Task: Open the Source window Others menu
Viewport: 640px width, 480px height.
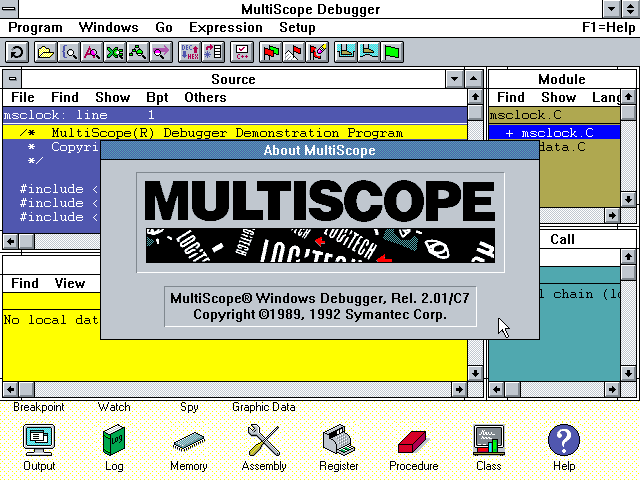Action: [x=205, y=98]
